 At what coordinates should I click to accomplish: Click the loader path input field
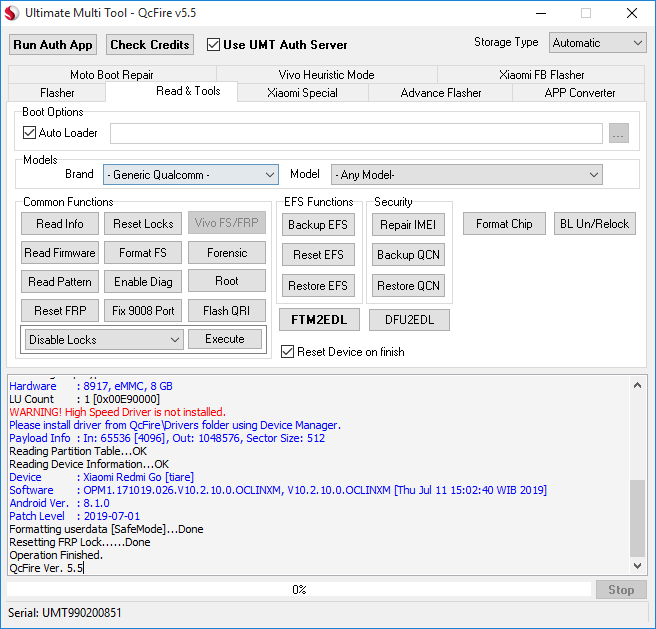356,133
